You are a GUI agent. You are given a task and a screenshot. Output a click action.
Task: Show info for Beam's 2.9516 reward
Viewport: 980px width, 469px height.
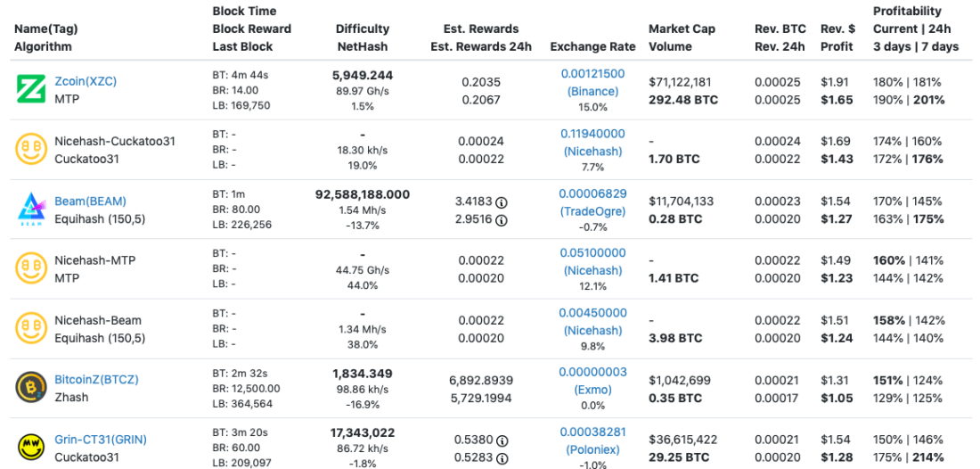point(502,219)
